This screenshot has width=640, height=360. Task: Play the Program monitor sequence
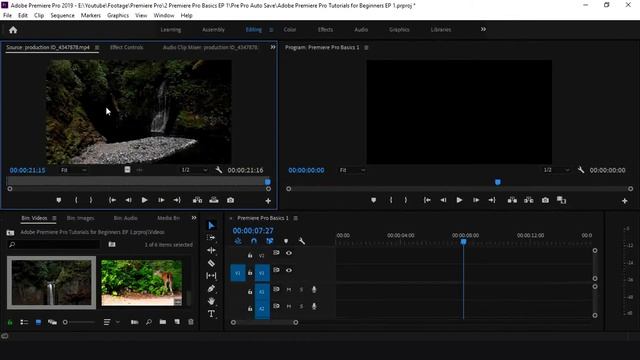[459, 200]
